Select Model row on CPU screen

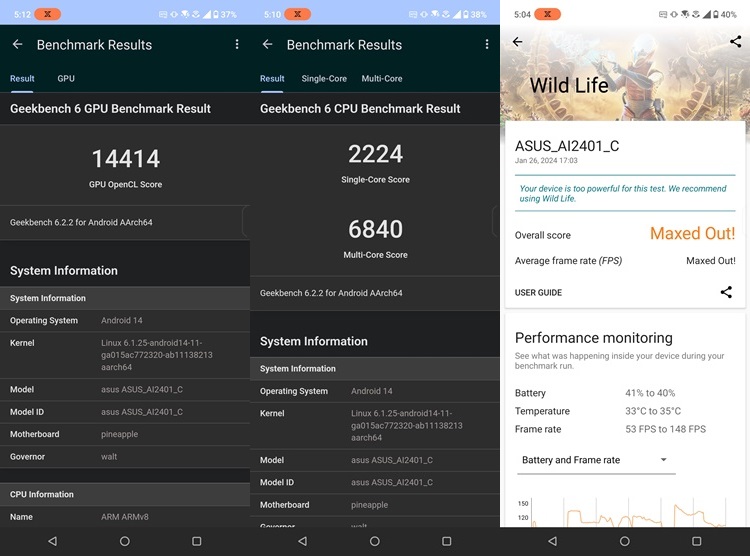point(375,460)
